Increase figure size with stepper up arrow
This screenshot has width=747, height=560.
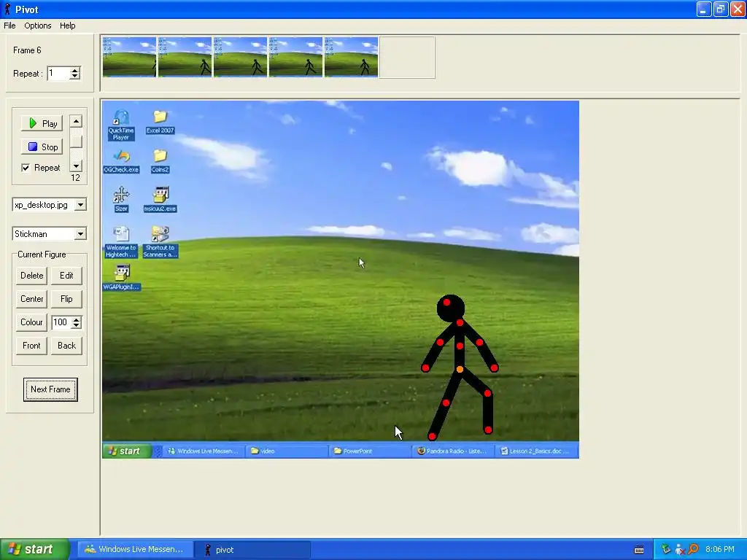click(76, 319)
